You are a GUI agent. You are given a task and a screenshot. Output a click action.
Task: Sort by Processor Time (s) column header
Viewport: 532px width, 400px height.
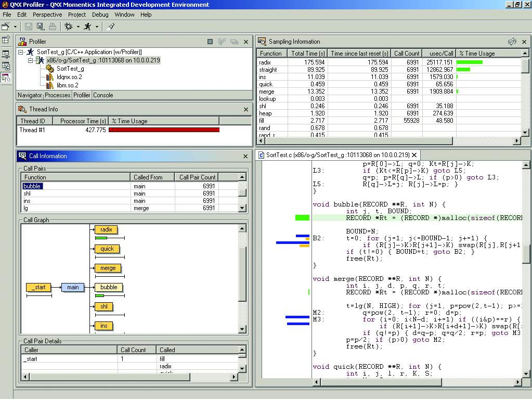tap(81, 121)
